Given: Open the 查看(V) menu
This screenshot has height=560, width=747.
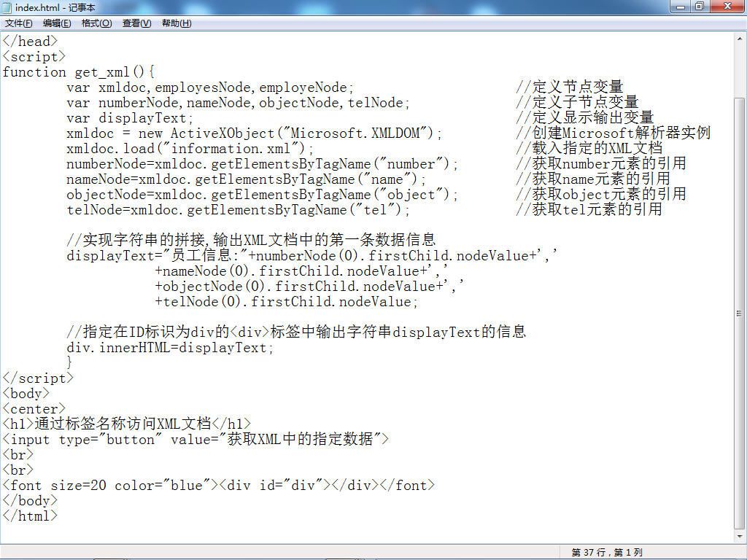Looking at the screenshot, I should tap(136, 23).
